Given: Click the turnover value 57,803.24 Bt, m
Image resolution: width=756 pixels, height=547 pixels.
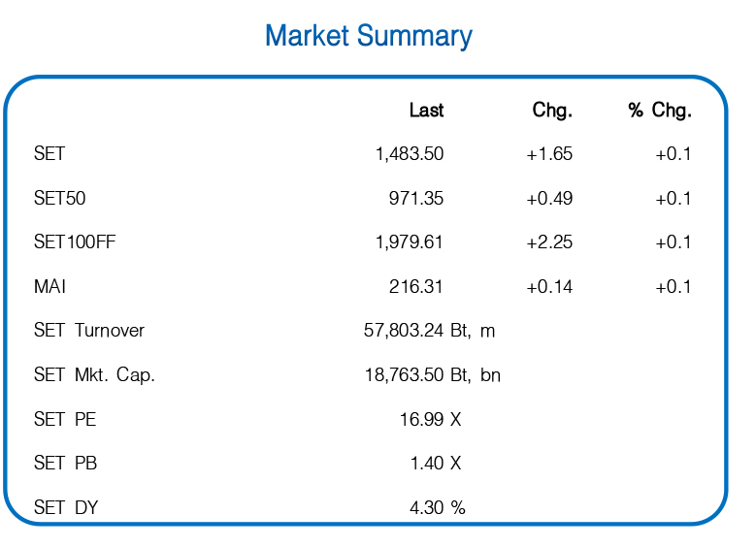Looking at the screenshot, I should 429,331.
